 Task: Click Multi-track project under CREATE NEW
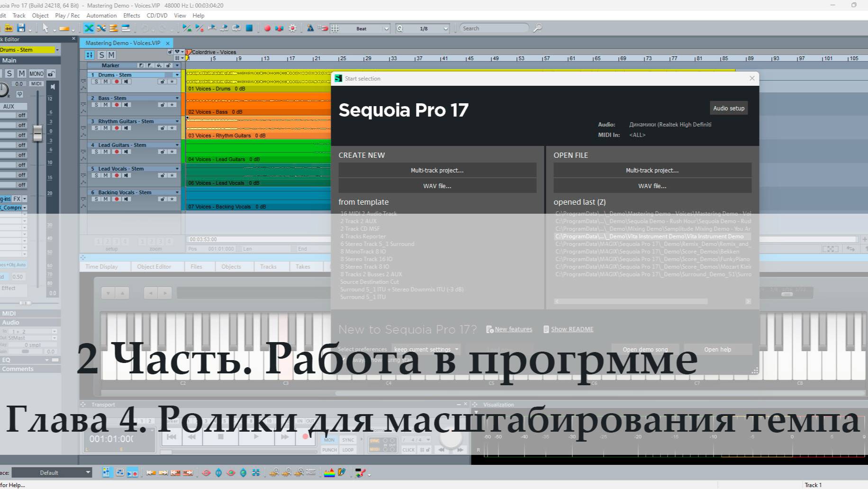click(437, 170)
